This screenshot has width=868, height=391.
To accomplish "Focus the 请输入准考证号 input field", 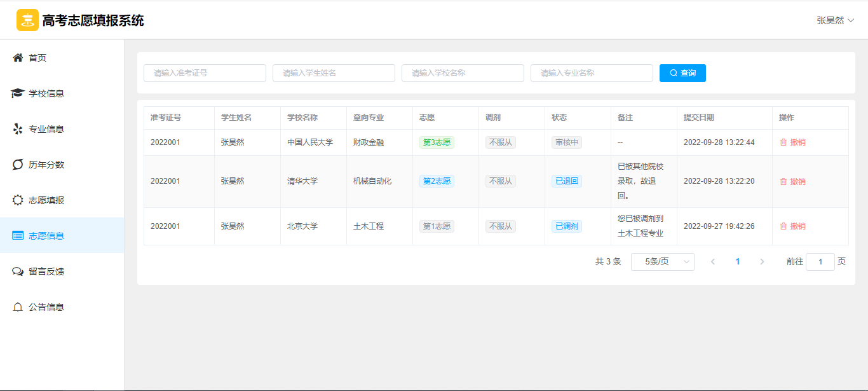I will 205,73.
